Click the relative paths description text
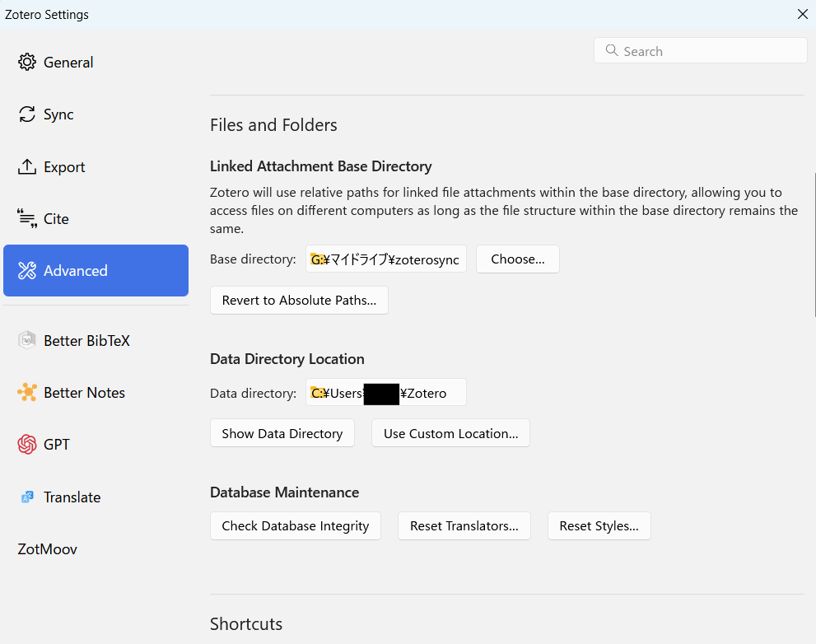This screenshot has height=644, width=816. 504,210
